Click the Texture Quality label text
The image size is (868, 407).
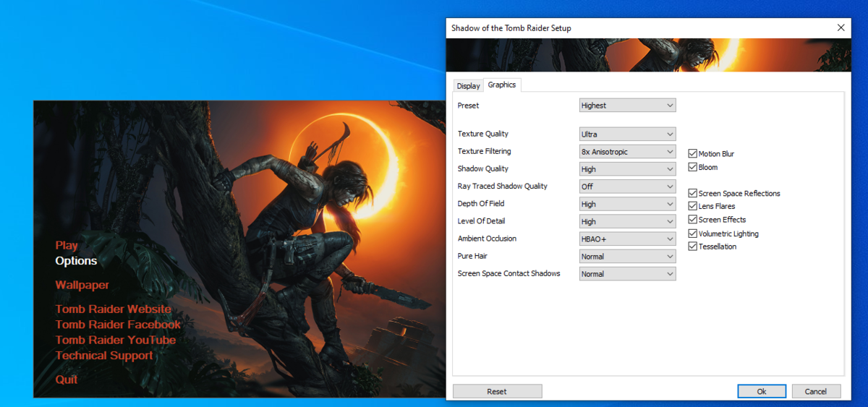pos(483,134)
